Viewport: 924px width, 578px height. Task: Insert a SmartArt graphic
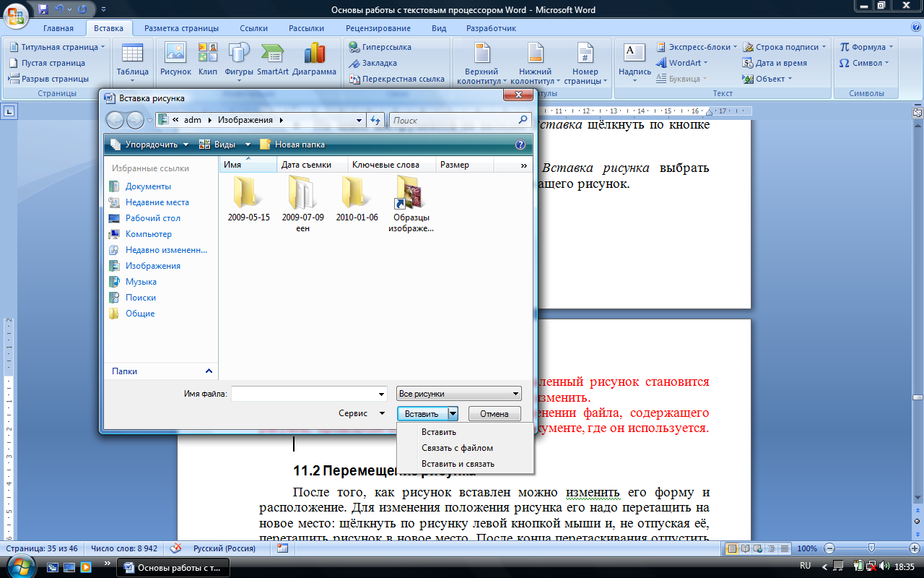[273, 59]
